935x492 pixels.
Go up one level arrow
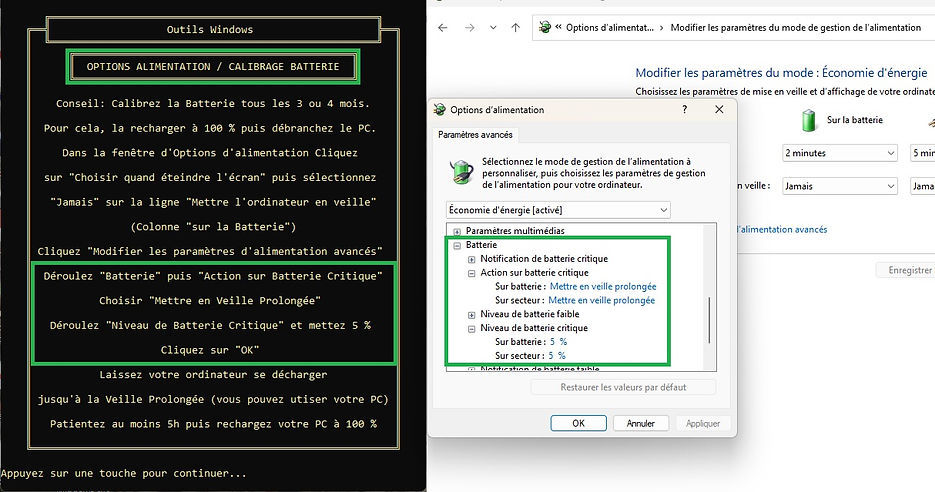pyautogui.click(x=516, y=27)
